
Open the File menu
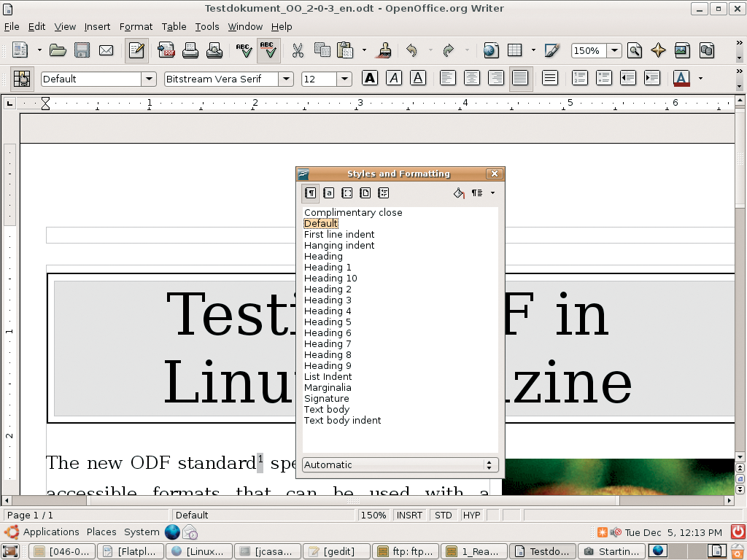point(12,27)
